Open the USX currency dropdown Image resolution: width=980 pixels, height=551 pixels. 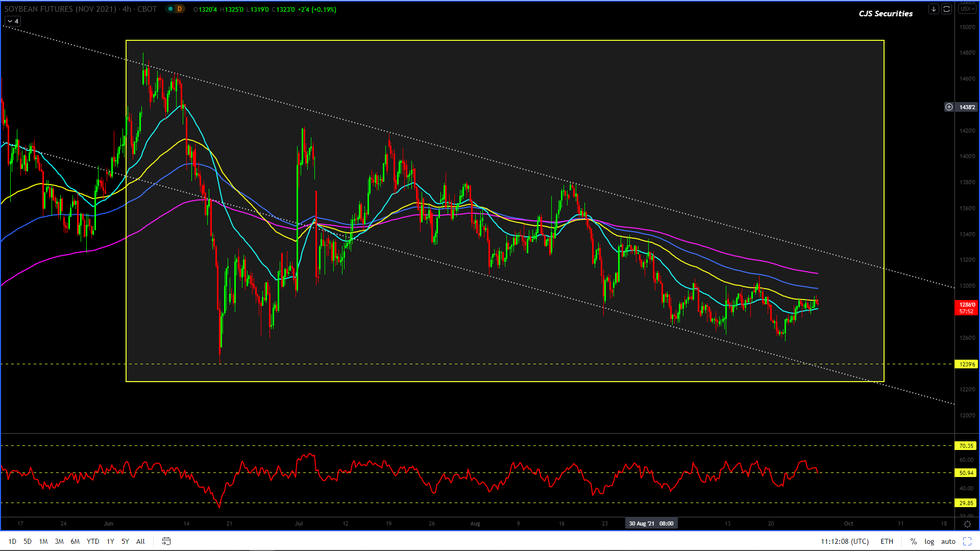coord(967,9)
